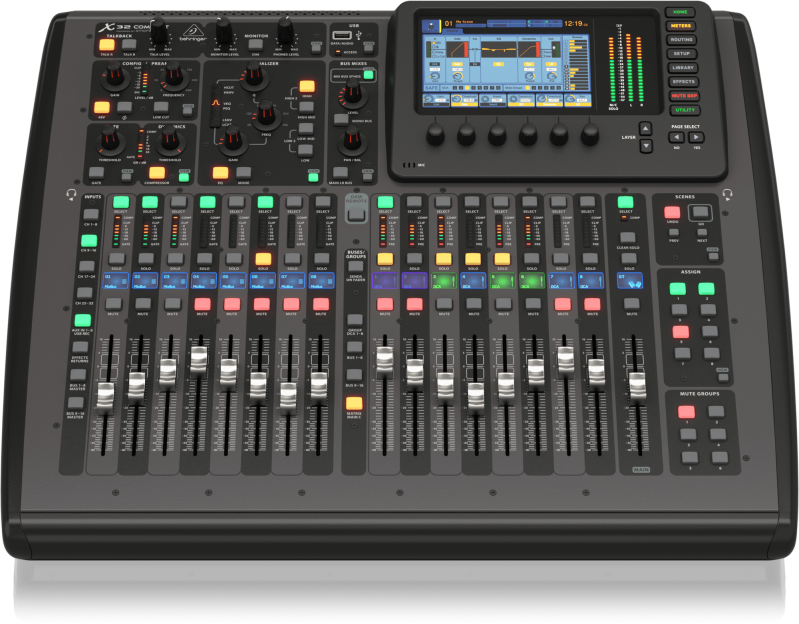Select the Low equalizer band

[x=305, y=150]
